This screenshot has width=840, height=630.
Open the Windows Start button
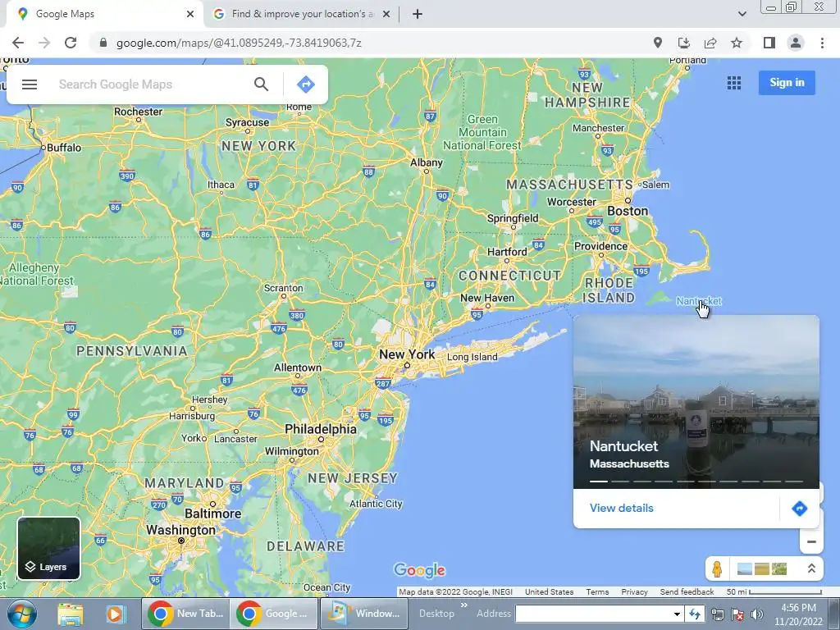coord(21,614)
